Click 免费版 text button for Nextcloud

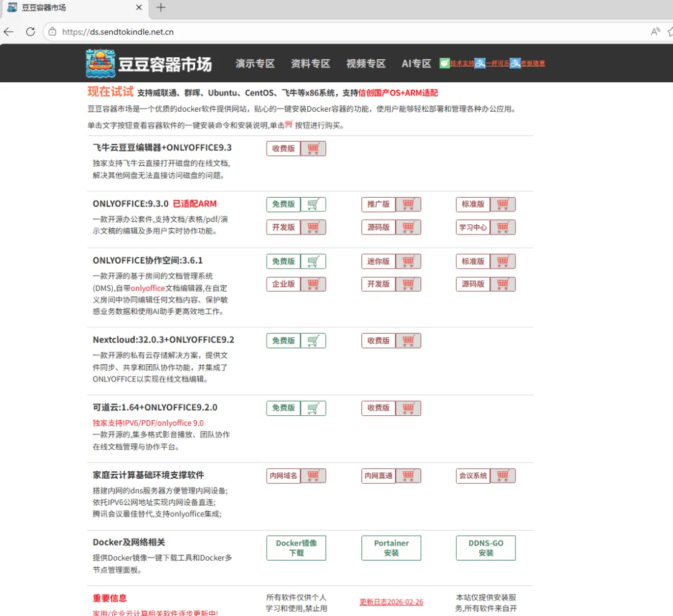[x=284, y=341]
